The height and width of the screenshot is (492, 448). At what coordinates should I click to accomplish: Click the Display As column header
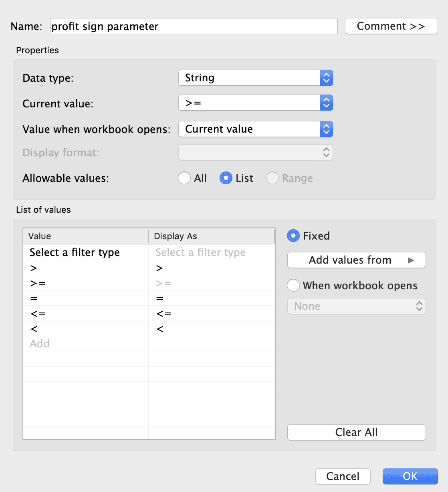[x=175, y=236]
